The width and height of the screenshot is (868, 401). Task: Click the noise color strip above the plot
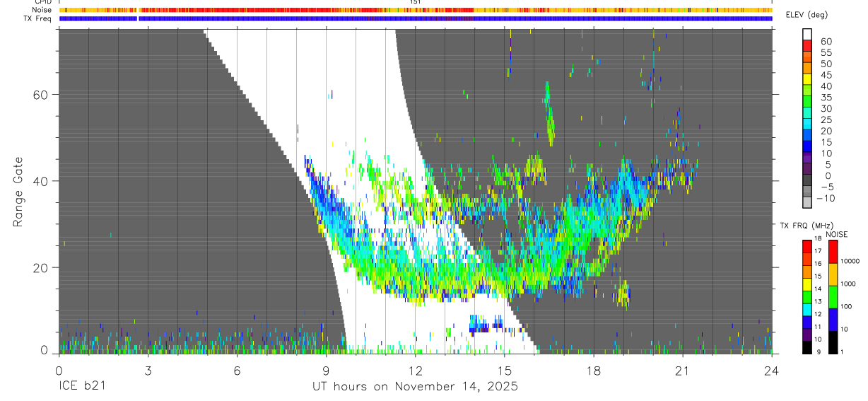[416, 10]
